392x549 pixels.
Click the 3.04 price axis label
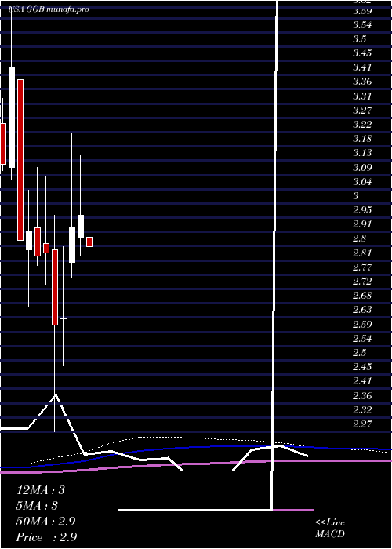click(362, 181)
